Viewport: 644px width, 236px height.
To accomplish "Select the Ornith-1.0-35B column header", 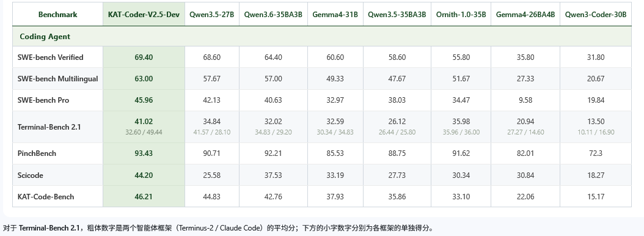I will pos(461,15).
